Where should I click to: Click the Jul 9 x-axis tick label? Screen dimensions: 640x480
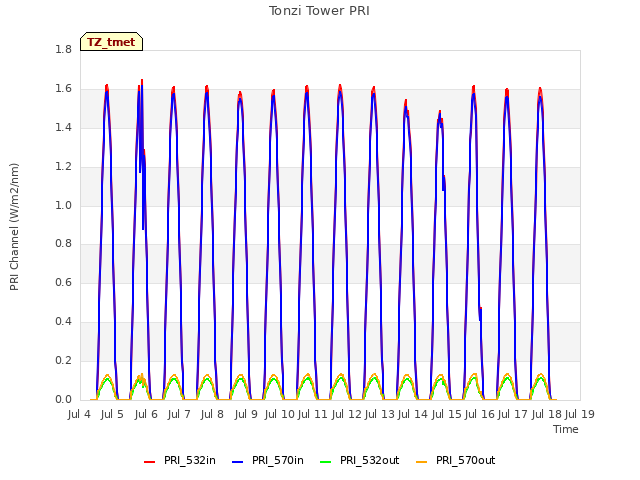(x=246, y=414)
